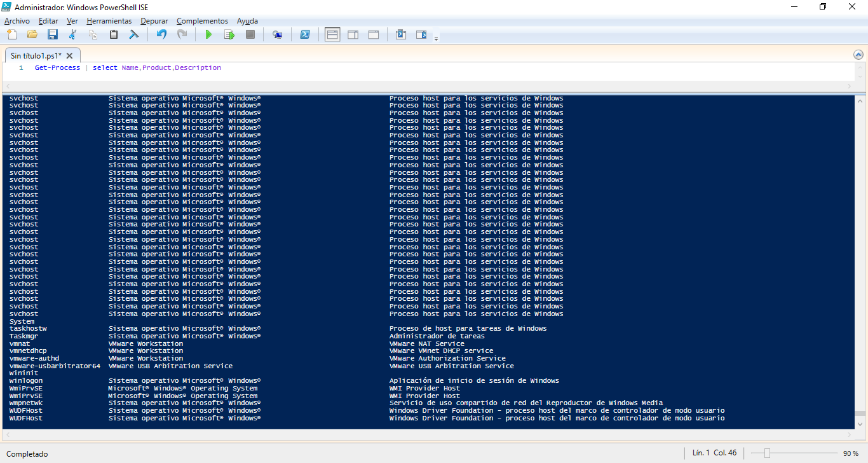This screenshot has height=463, width=868.
Task: Launch PowerShell.exe from the blue console icon
Action: 305,34
